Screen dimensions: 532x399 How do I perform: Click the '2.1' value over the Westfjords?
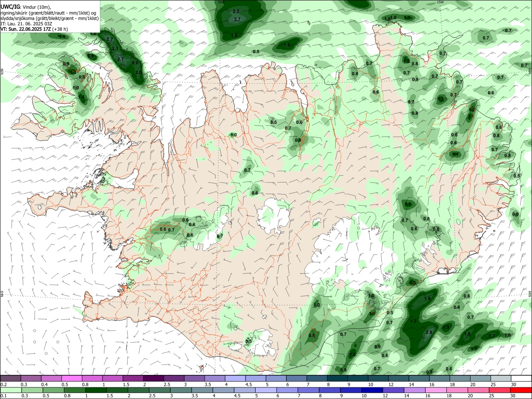point(116,49)
